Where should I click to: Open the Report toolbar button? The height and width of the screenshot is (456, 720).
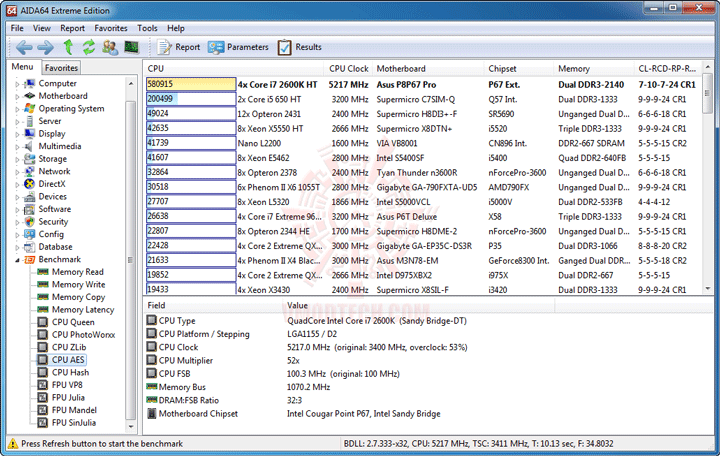pos(178,47)
